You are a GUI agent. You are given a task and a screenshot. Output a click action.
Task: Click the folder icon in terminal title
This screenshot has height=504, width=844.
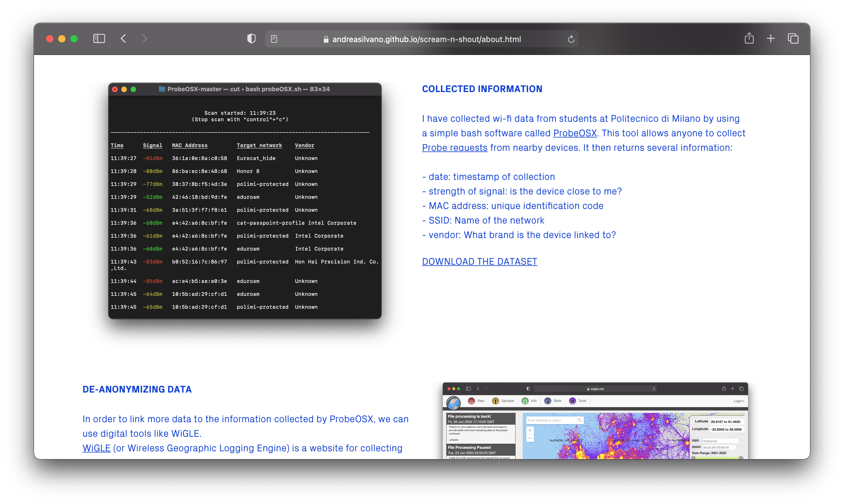162,89
